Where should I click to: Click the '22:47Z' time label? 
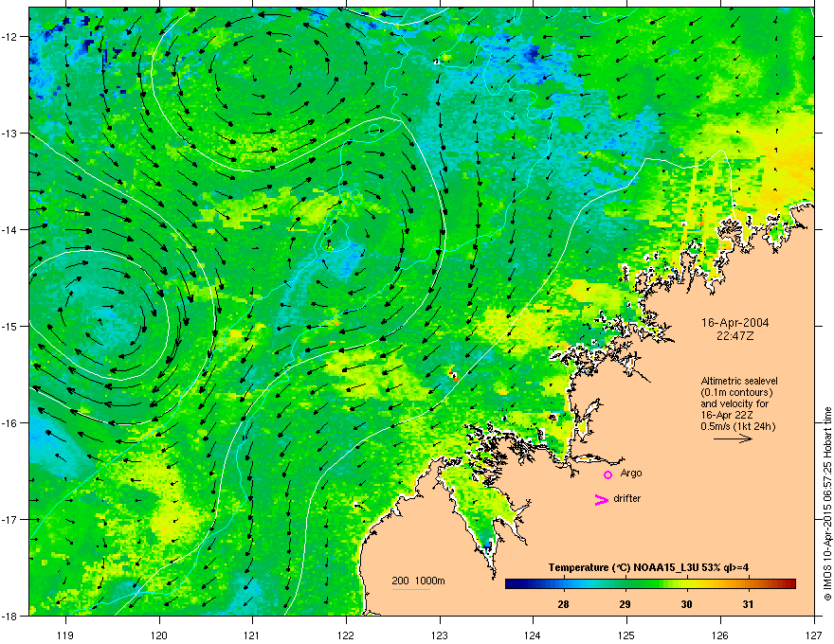pyautogui.click(x=735, y=336)
